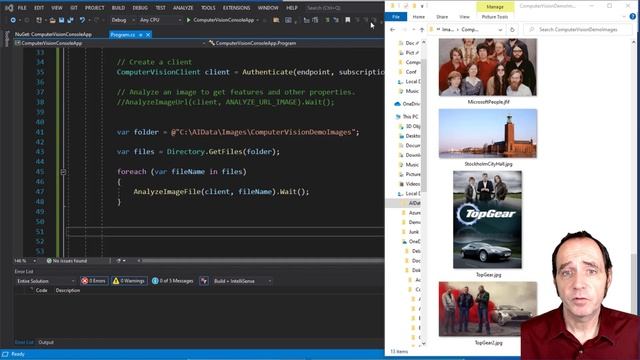Close the Program.cs tab

click(148, 35)
